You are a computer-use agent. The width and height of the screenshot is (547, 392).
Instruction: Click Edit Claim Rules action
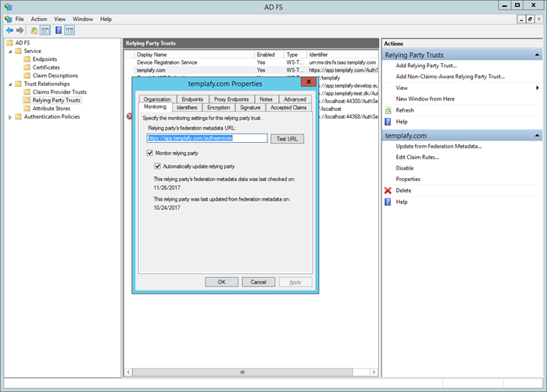[417, 157]
